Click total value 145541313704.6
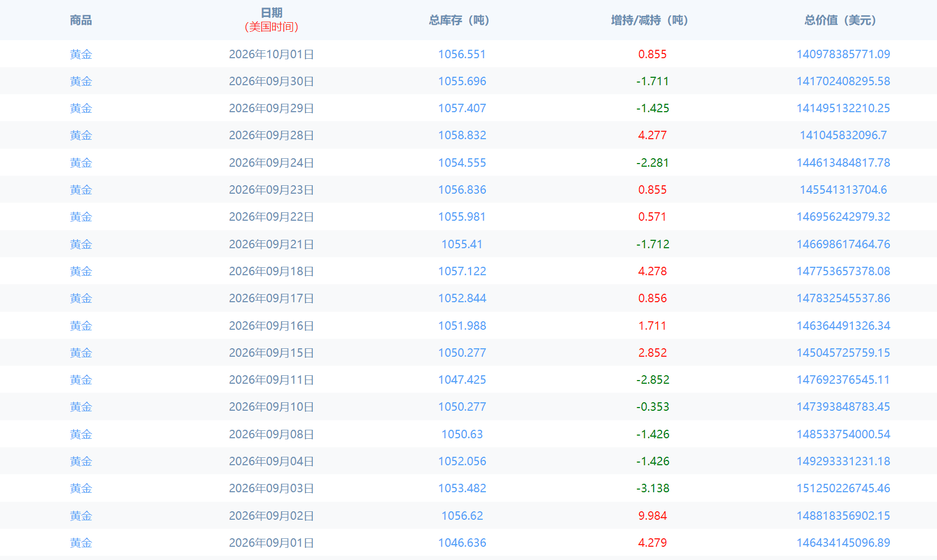Image resolution: width=937 pixels, height=560 pixels. (843, 189)
